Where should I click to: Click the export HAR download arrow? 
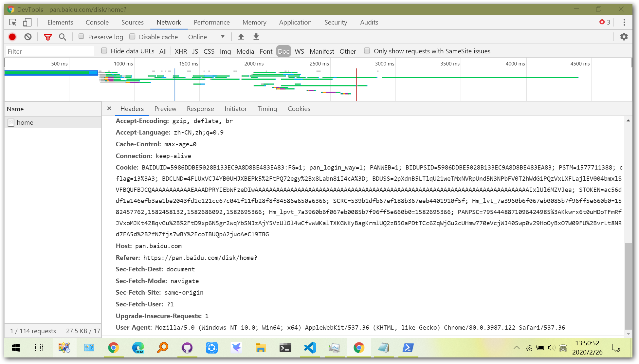tap(256, 37)
